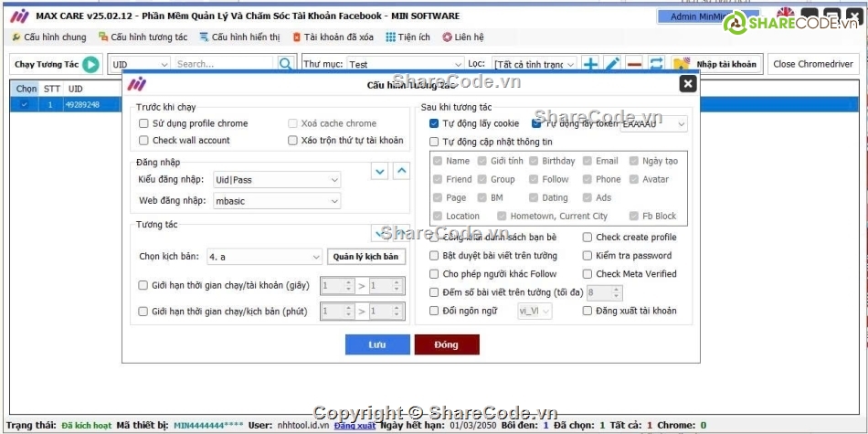Tick Đổi ngôn ngữ checkbox
This screenshot has height=434, width=868.
[434, 311]
